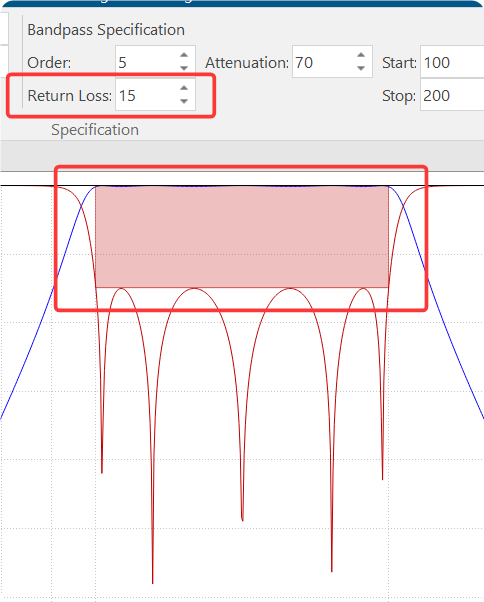Lower Attenuation with the down spinner arrow
Viewport: 484px width, 602px height.
coord(361,68)
